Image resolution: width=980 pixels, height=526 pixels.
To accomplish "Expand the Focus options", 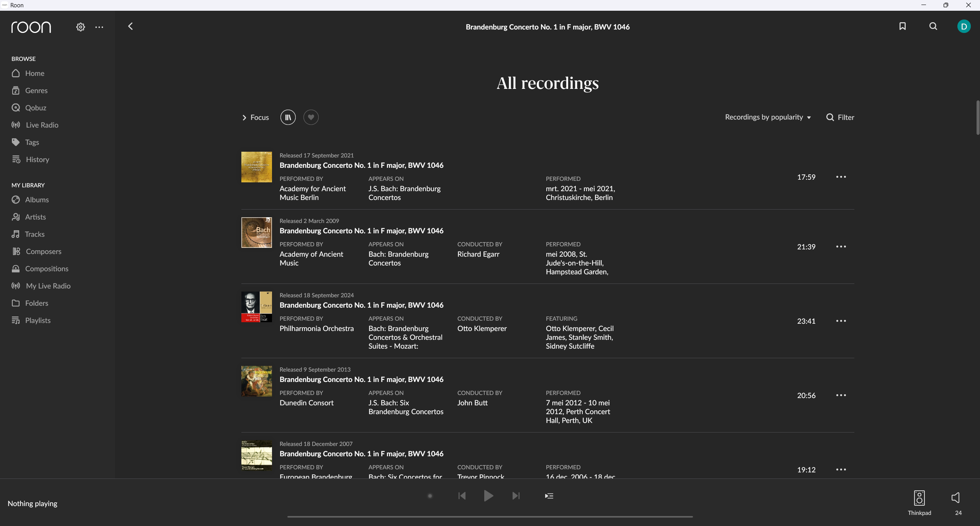I will pyautogui.click(x=256, y=117).
